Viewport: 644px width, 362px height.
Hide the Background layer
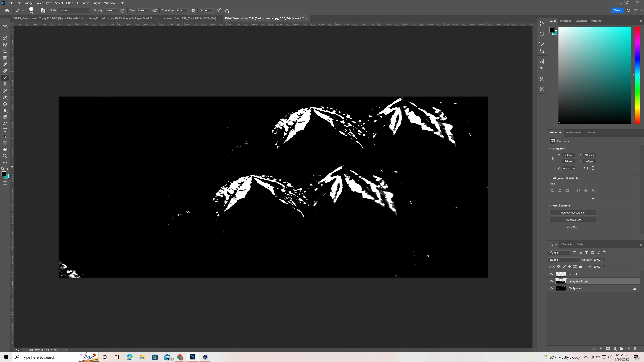tap(551, 288)
